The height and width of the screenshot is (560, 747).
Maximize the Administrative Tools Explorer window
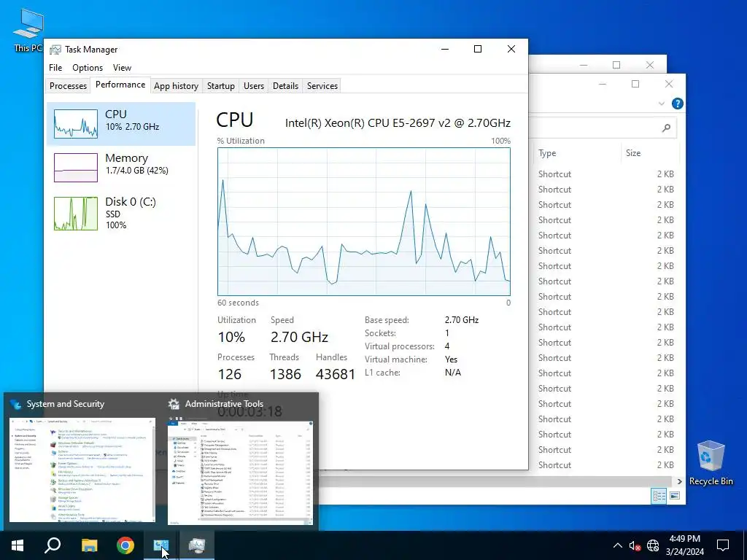click(x=635, y=84)
